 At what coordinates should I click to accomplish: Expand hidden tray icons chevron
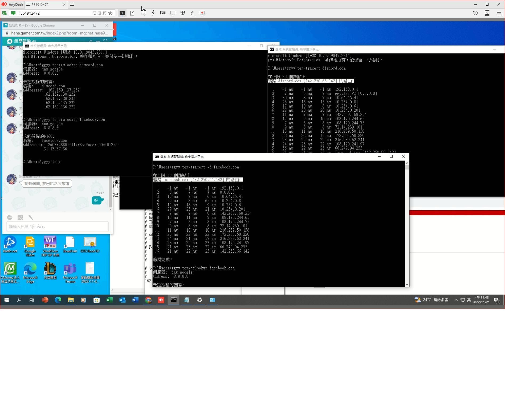pyautogui.click(x=456, y=300)
